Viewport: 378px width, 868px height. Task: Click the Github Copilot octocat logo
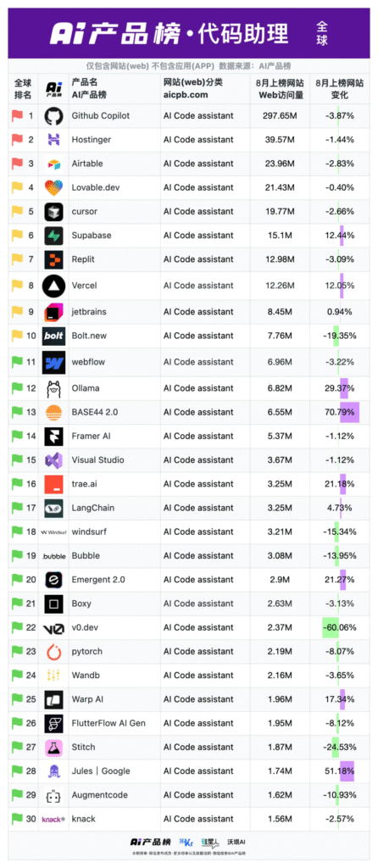[53, 116]
